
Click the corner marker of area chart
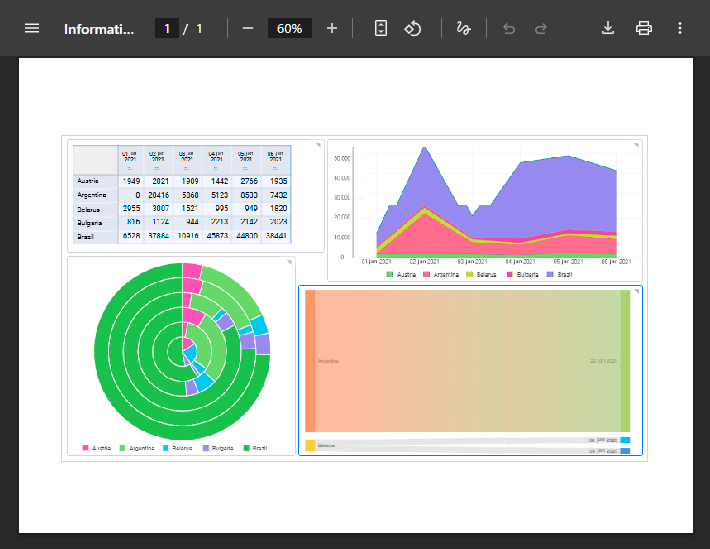(x=635, y=146)
